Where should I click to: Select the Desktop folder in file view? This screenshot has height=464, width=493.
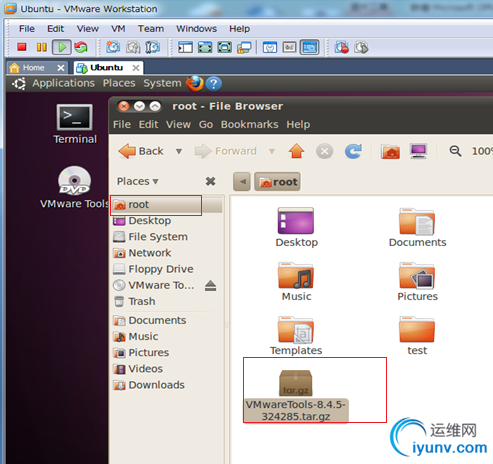[x=296, y=228]
